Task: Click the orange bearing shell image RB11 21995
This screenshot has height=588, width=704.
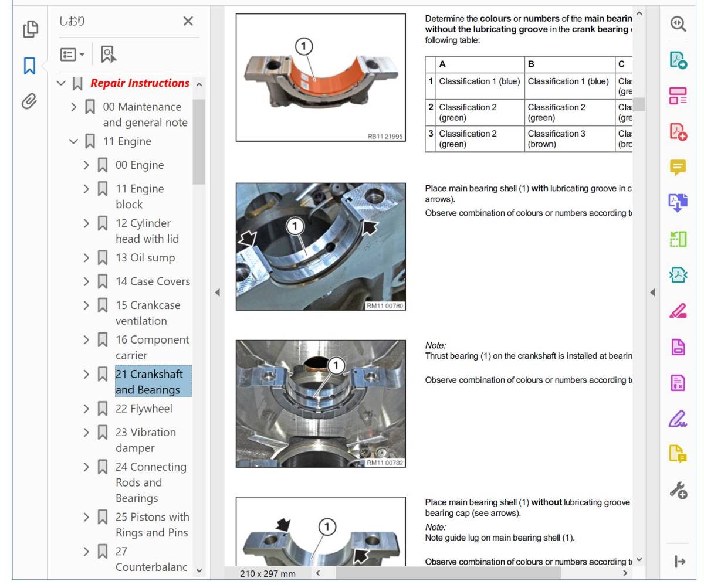Action: coord(320,78)
